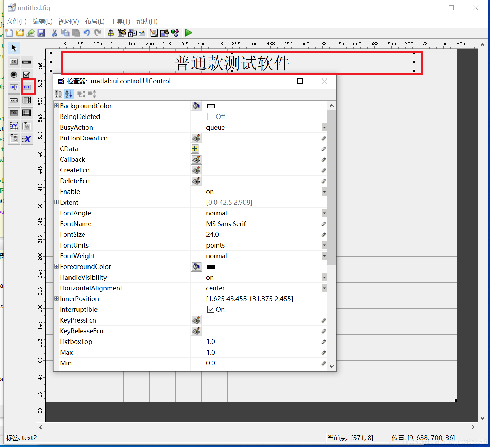Undo the last action
The image size is (490, 448).
[x=87, y=33]
